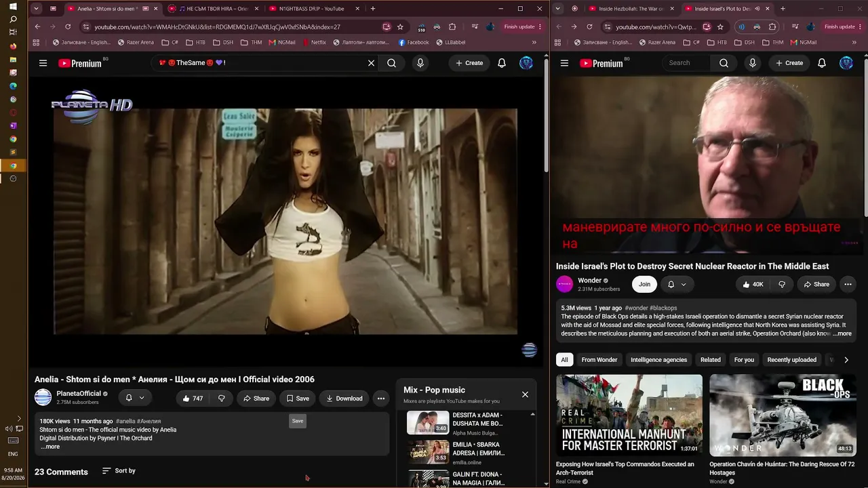Click the left browser address bar URL

(x=217, y=26)
